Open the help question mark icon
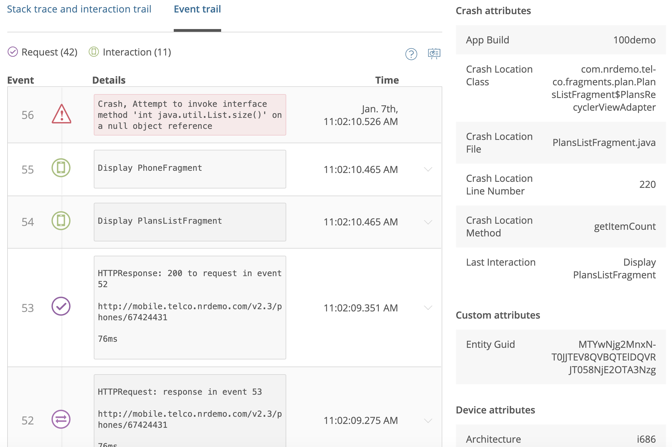This screenshot has height=447, width=672. point(411,54)
